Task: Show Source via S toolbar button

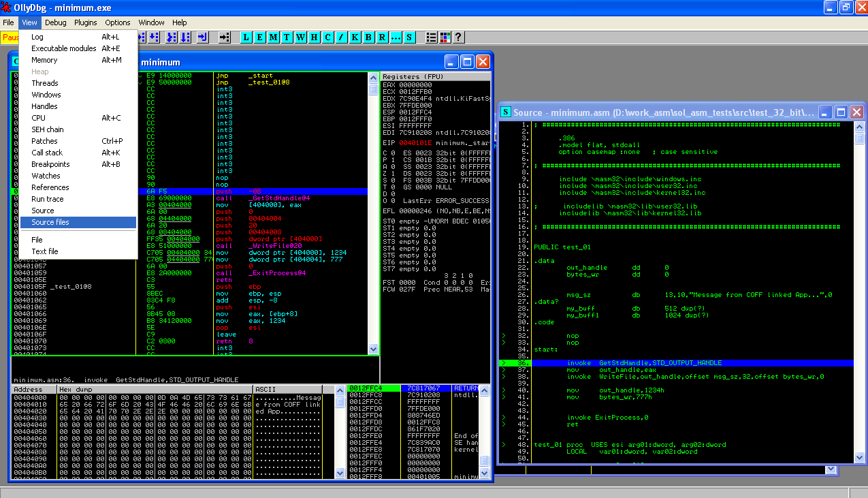Action: tap(409, 37)
